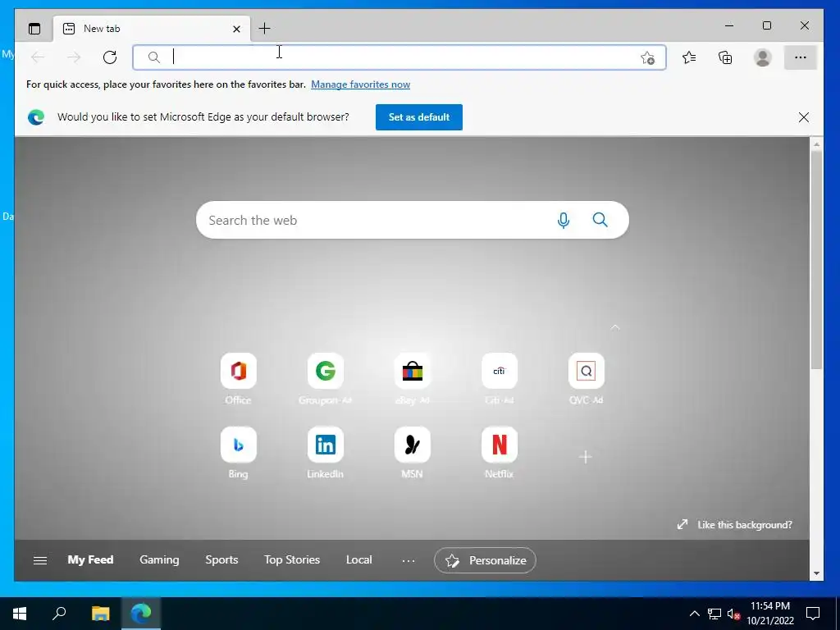
Task: Click the muted volume tray icon
Action: pyautogui.click(x=733, y=614)
